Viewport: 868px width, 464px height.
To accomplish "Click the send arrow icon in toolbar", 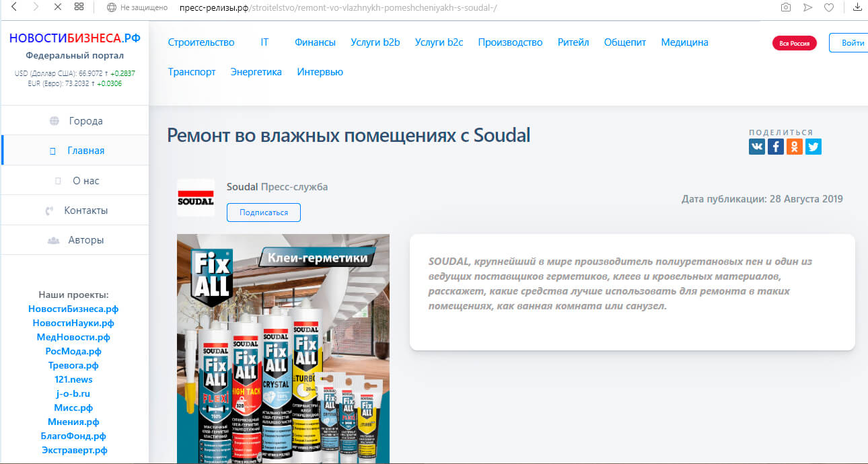I will pyautogui.click(x=808, y=8).
